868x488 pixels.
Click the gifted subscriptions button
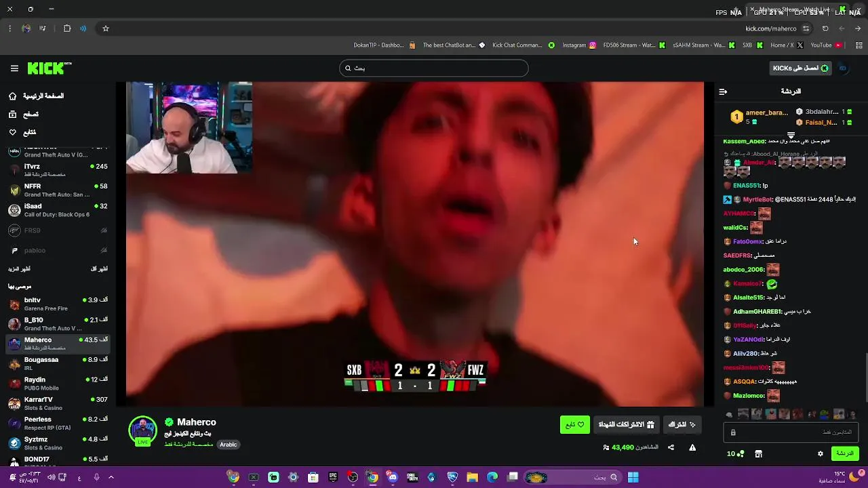[626, 424]
